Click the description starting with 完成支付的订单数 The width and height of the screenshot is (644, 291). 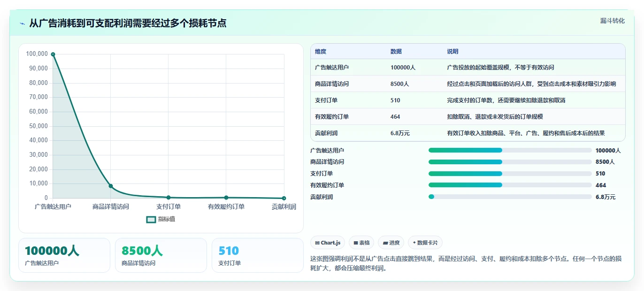[x=506, y=100]
